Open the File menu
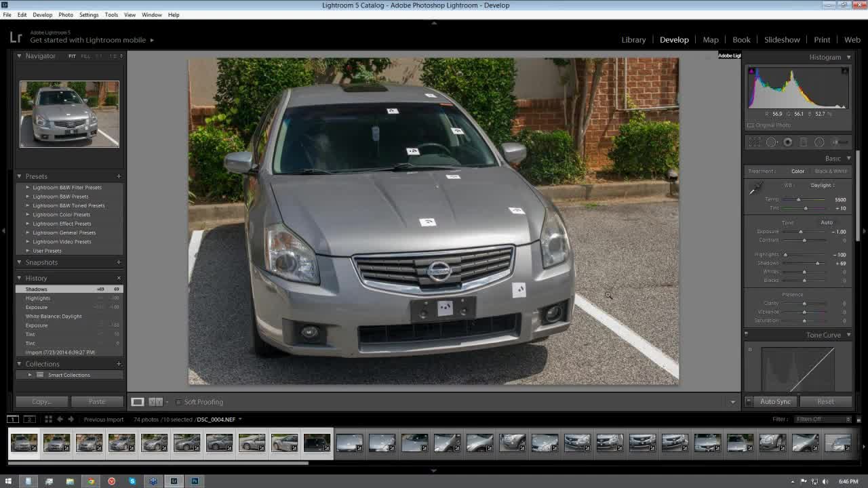The height and width of the screenshot is (488, 868). (x=7, y=15)
